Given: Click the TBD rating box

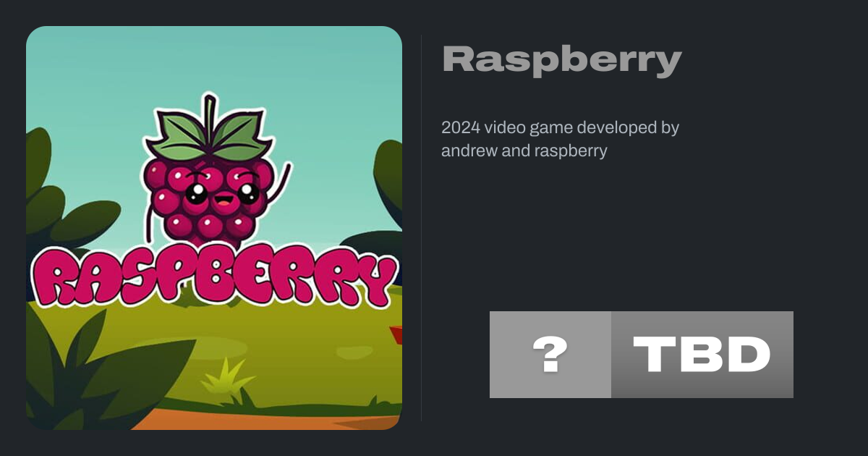Looking at the screenshot, I should (702, 355).
